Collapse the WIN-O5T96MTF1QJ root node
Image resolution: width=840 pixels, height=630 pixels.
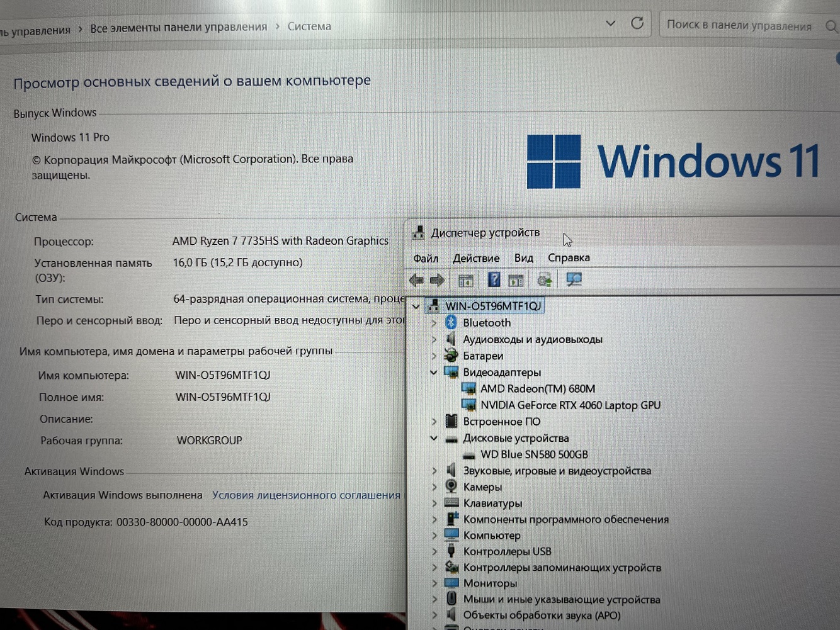[416, 307]
